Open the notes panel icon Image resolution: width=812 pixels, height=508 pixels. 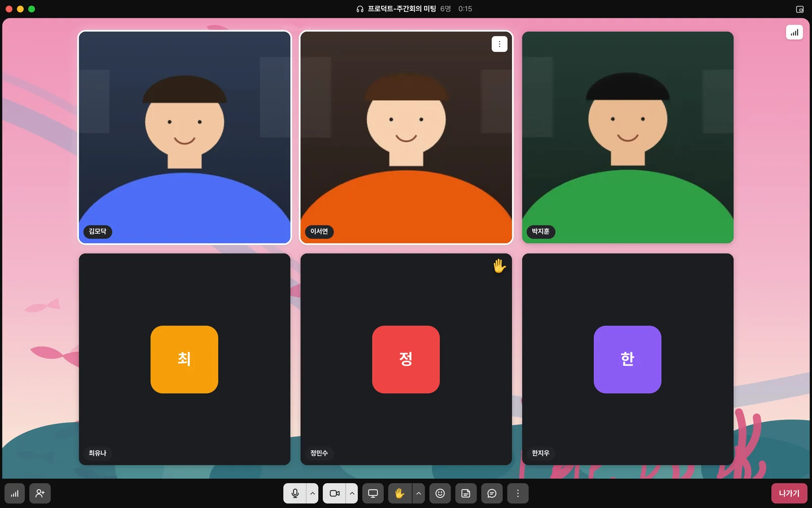tap(466, 493)
